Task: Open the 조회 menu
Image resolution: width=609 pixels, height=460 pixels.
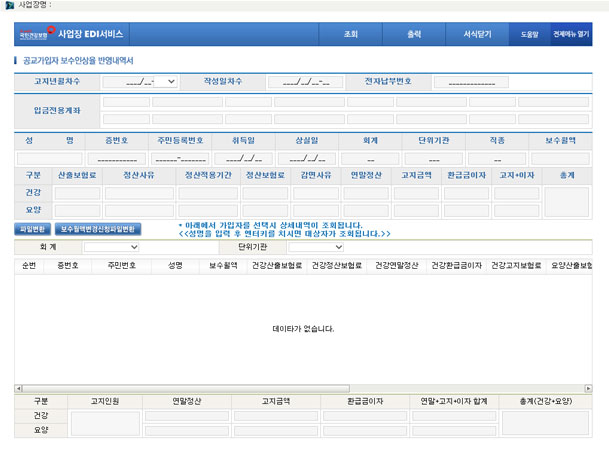Action: (x=350, y=34)
